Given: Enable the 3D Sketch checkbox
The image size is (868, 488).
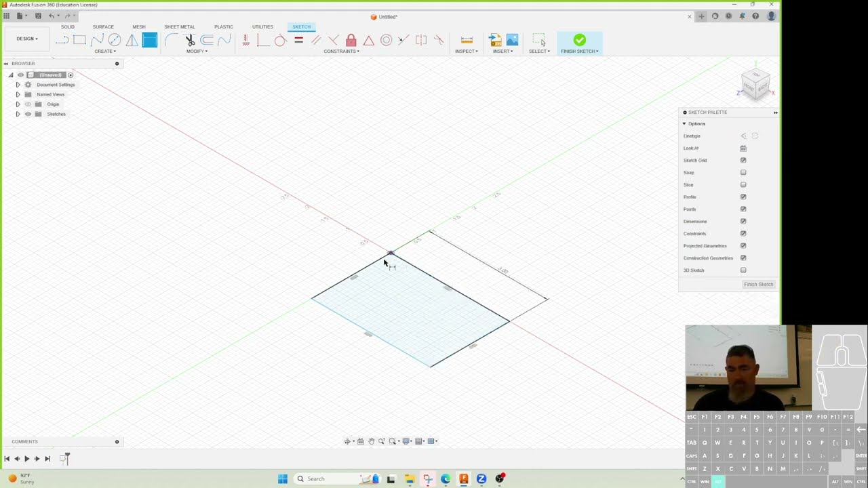Looking at the screenshot, I should (743, 270).
